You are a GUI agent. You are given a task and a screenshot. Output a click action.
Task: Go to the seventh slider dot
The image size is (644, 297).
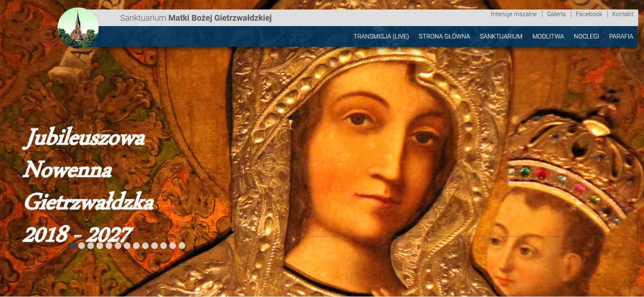pyautogui.click(x=127, y=246)
